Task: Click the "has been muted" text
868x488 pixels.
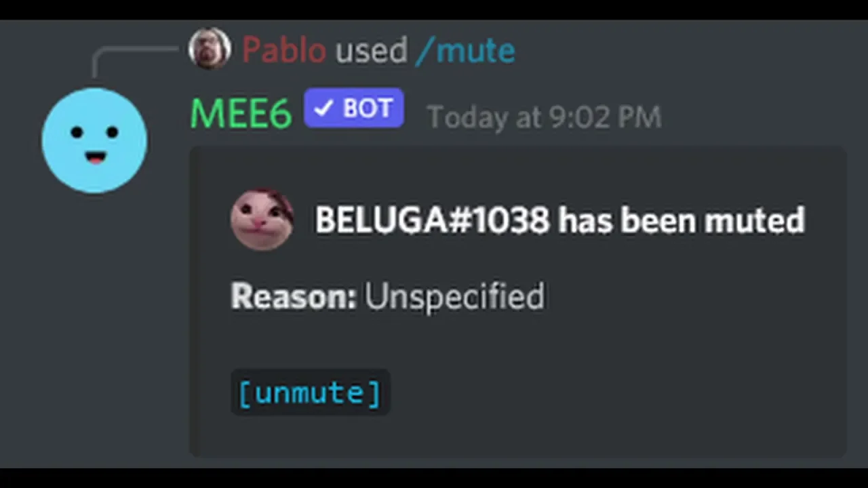Action: click(x=681, y=220)
